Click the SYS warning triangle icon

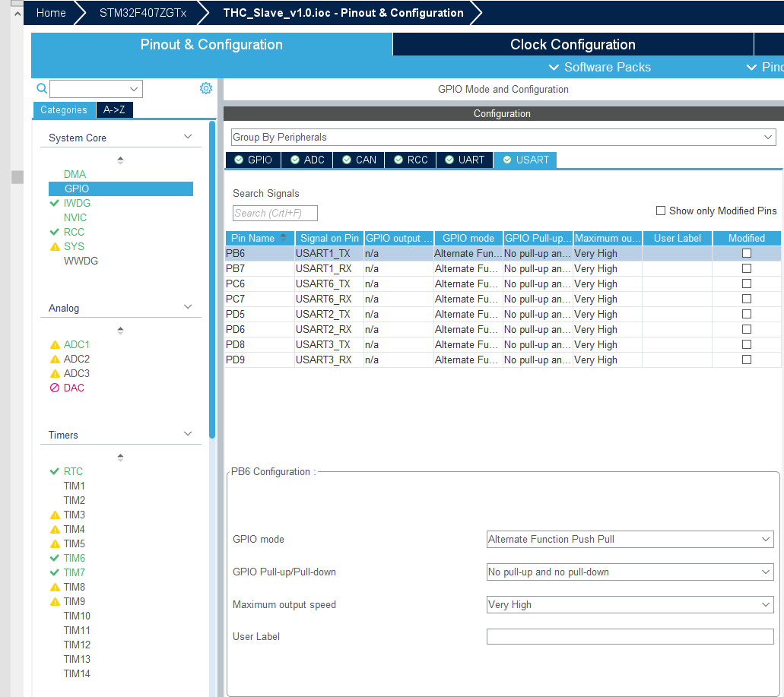pos(55,246)
